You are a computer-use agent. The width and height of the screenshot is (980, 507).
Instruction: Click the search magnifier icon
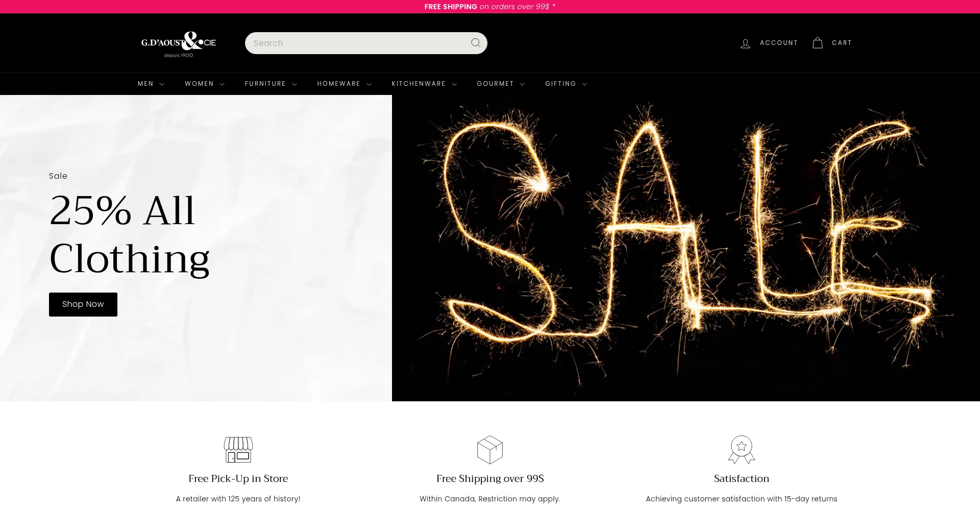(476, 43)
